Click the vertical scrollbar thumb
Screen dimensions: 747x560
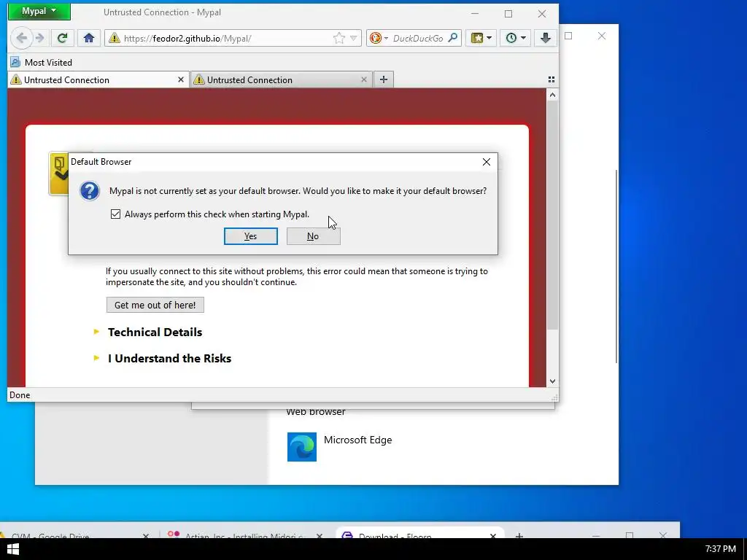tap(552, 215)
